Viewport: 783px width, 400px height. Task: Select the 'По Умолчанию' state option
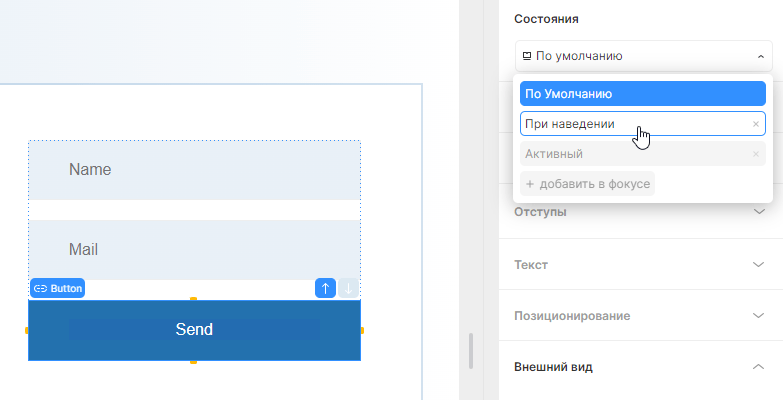[x=643, y=94]
